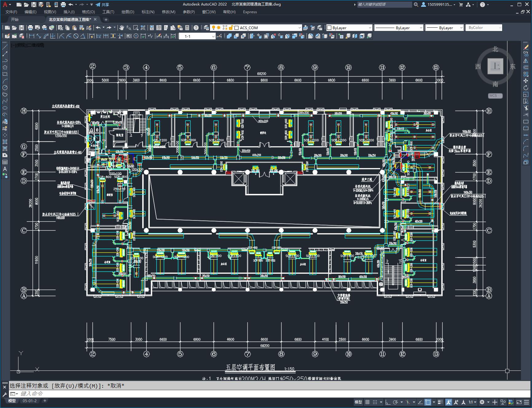
Task: Click the 模型 status bar button
Action: point(358,402)
